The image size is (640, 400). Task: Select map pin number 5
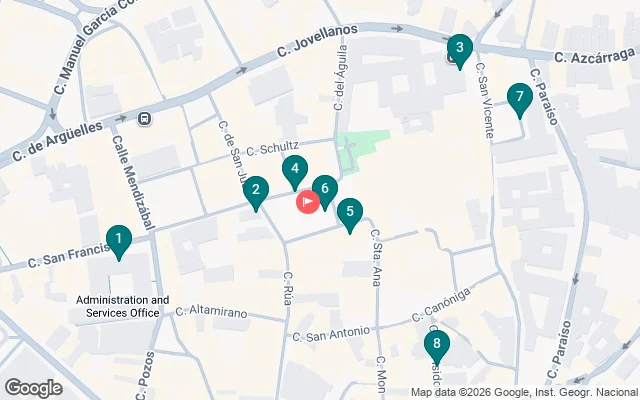(350, 216)
